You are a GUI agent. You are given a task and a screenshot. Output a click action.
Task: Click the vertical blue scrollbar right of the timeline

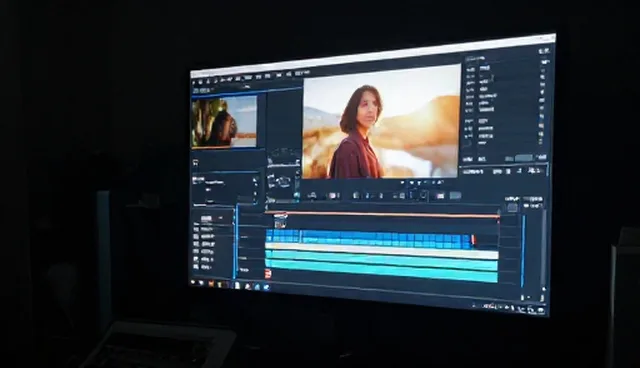[x=523, y=251]
